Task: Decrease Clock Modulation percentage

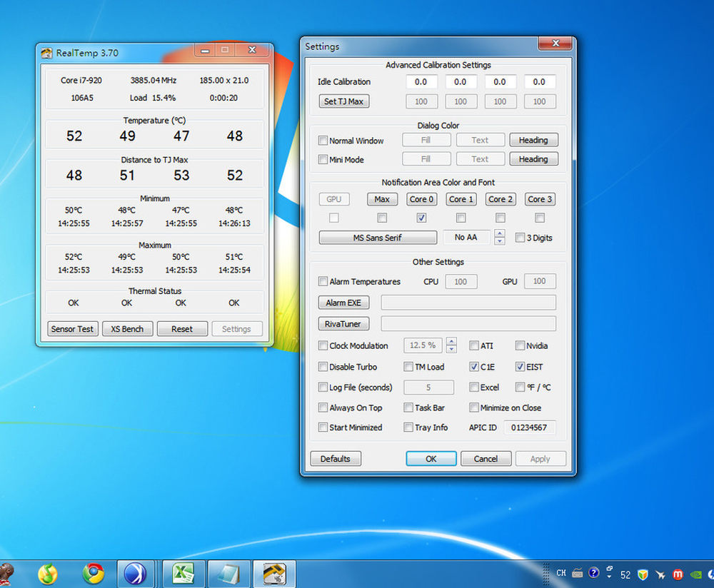Action: point(451,349)
